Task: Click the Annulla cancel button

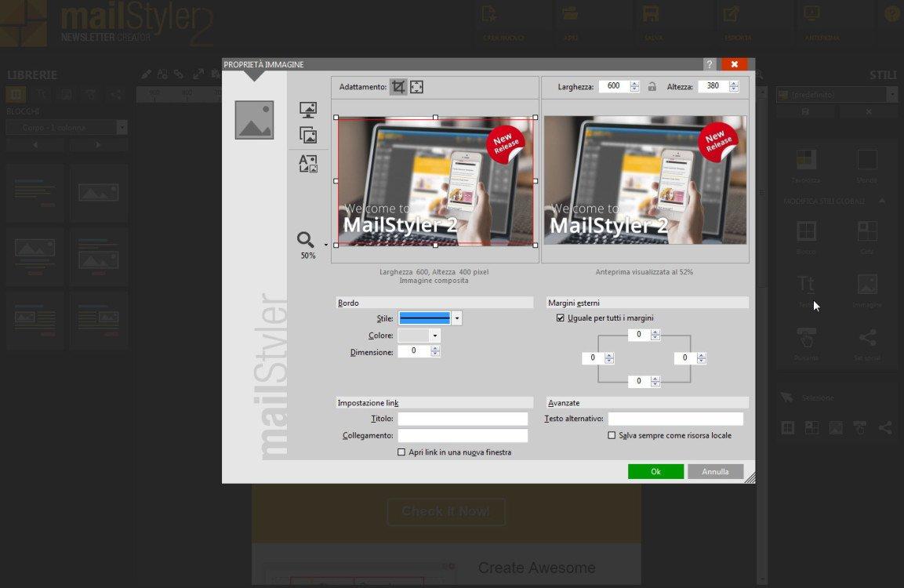Action: point(716,471)
